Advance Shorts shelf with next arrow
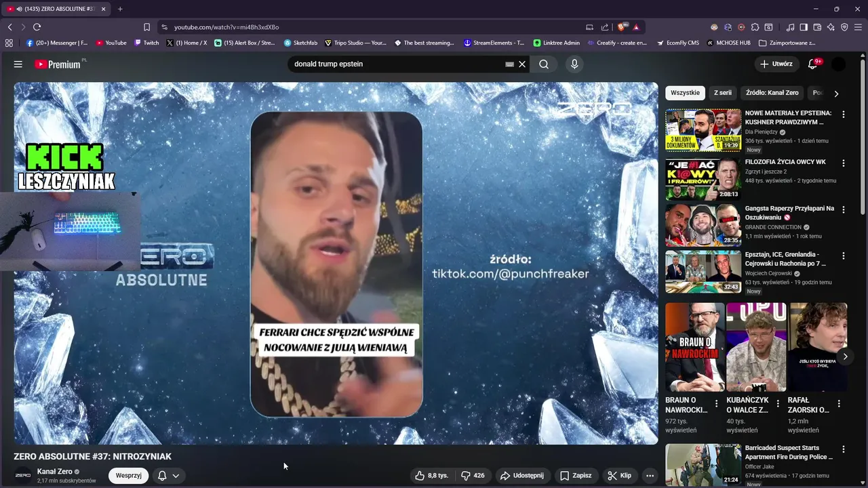The image size is (868, 488). tap(845, 357)
